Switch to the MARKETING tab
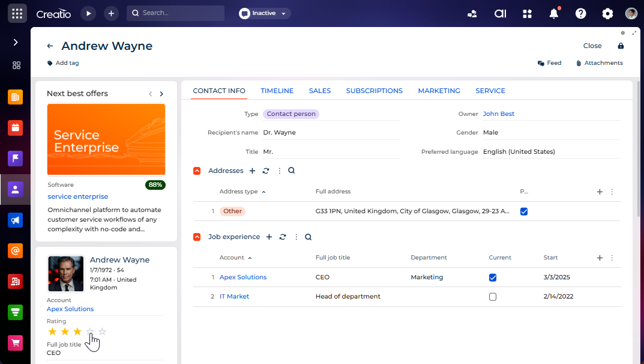644x364 pixels. 439,91
